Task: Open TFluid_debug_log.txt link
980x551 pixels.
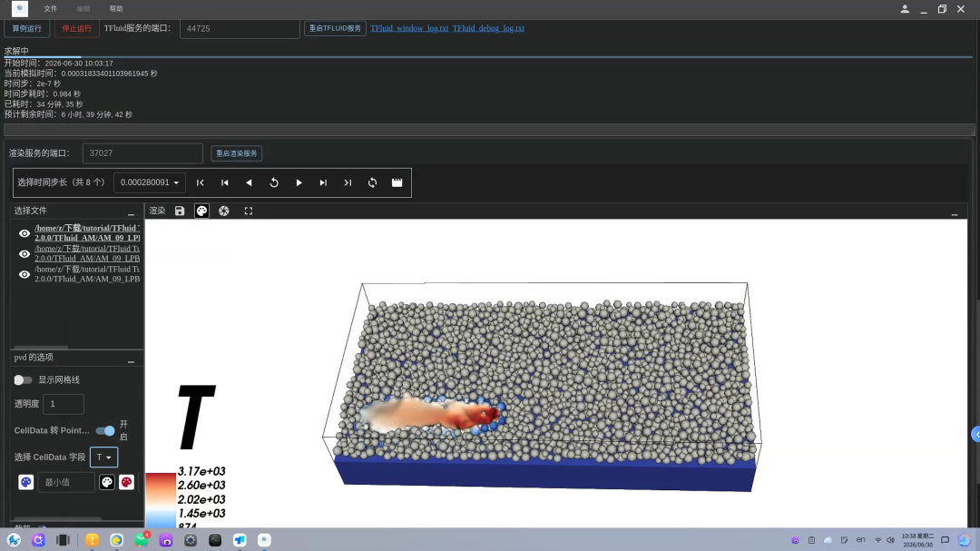Action: pyautogui.click(x=488, y=28)
